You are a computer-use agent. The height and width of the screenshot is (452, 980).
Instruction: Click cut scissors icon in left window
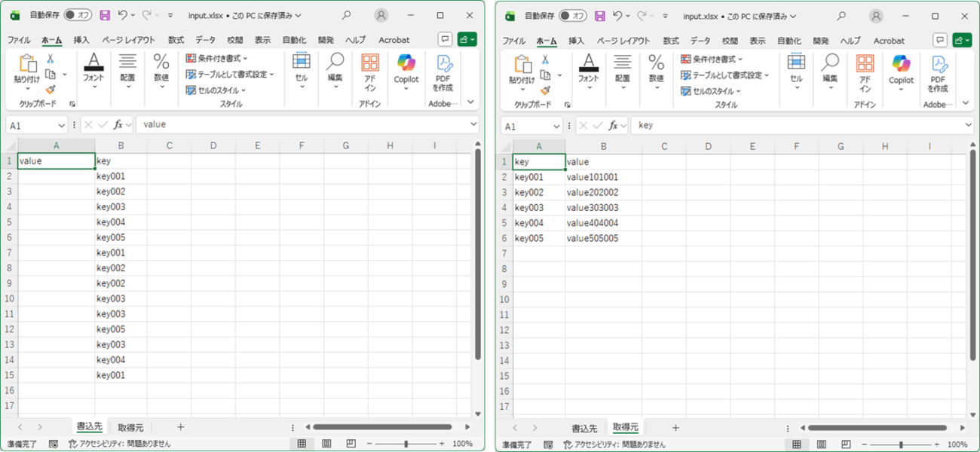[51, 59]
